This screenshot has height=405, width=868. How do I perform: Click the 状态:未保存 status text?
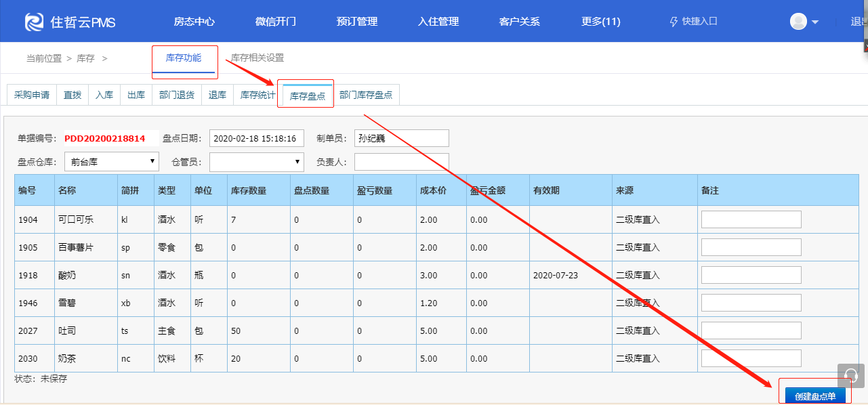pos(41,379)
